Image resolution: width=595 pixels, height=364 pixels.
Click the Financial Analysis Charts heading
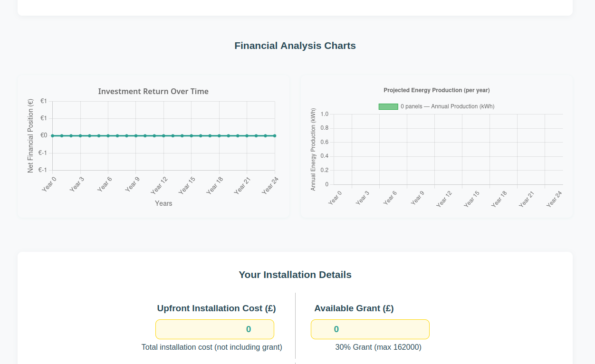(295, 46)
